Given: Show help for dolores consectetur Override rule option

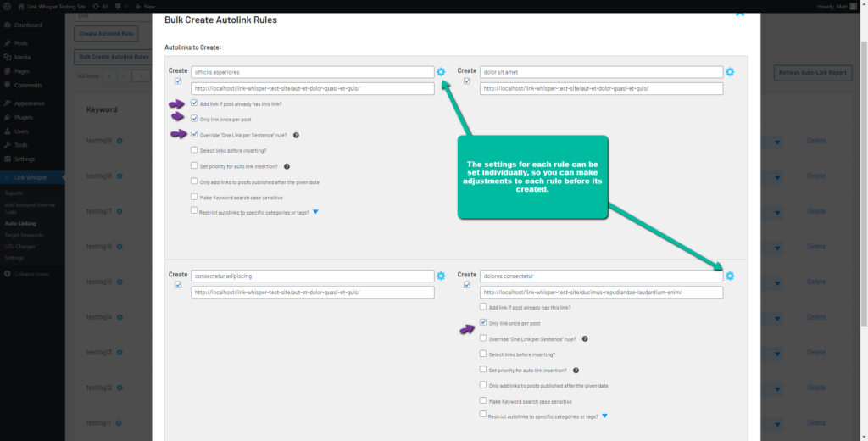Looking at the screenshot, I should pos(585,339).
